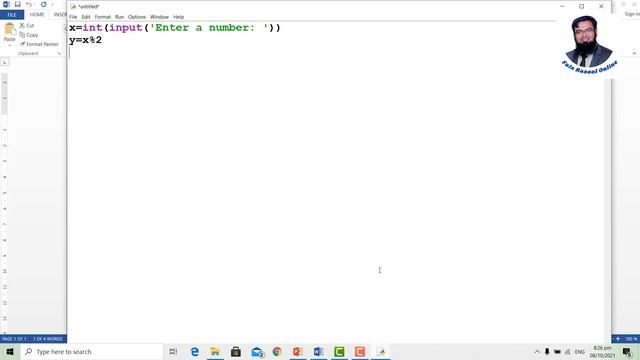Open the File menu in IDLE

coord(73,17)
